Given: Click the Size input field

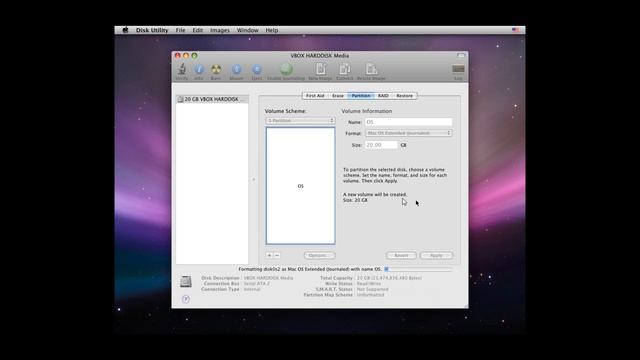Looking at the screenshot, I should (381, 145).
